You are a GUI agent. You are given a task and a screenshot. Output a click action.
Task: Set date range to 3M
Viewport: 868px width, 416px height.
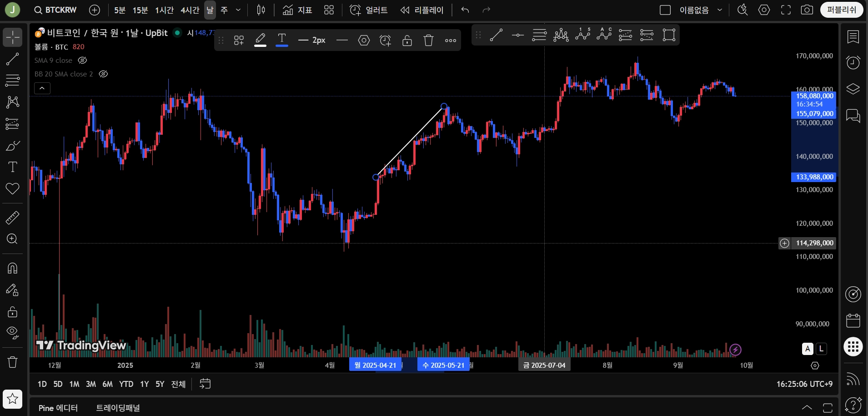point(91,384)
